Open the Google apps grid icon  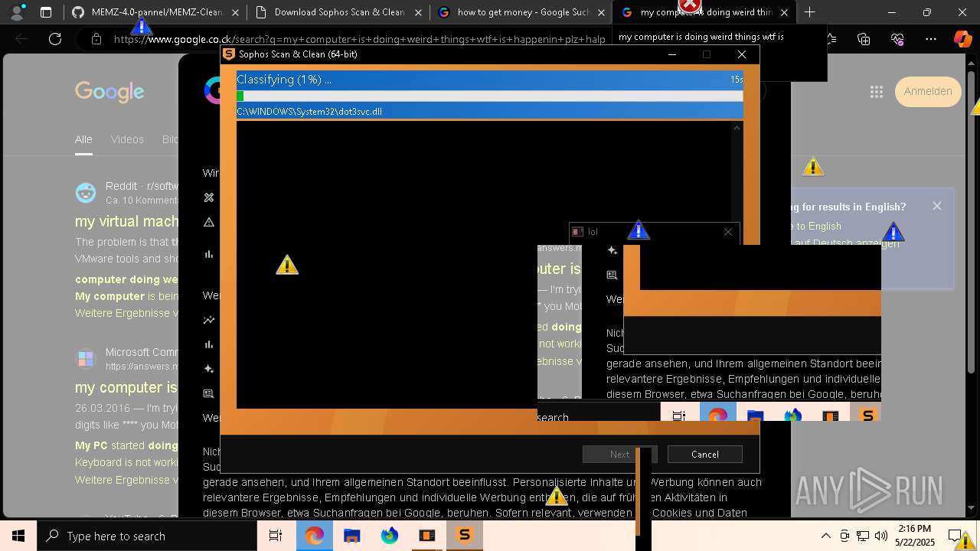coord(877,92)
